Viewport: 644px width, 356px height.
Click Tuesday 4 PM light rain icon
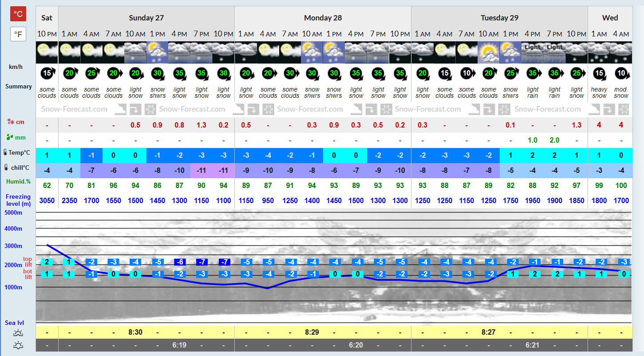click(533, 52)
